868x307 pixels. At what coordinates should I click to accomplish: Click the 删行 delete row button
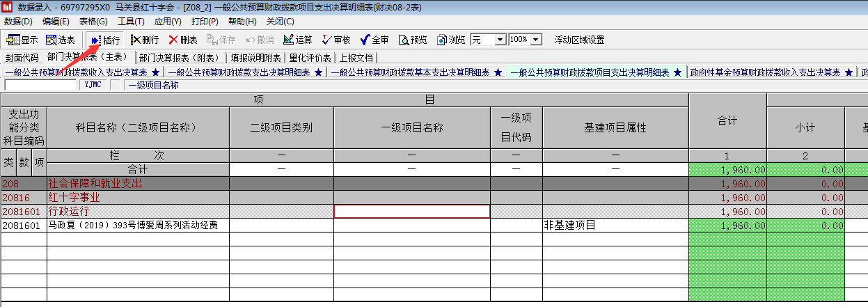tap(144, 40)
